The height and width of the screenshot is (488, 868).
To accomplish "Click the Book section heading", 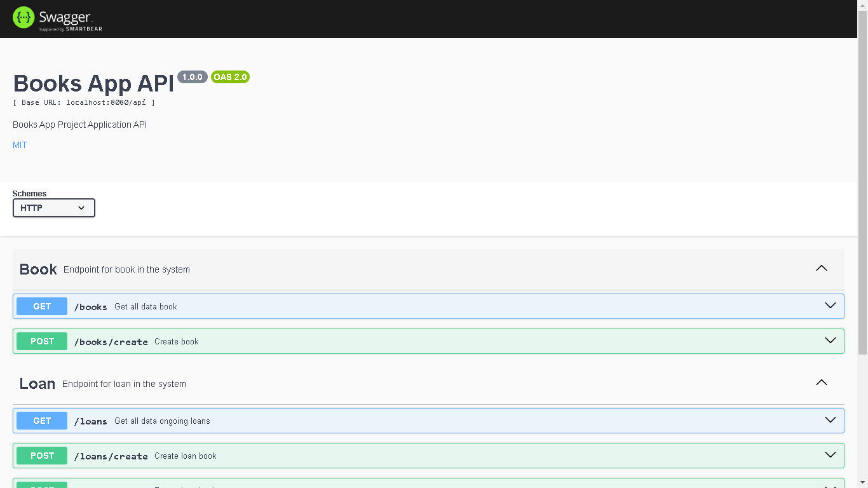I will (38, 269).
